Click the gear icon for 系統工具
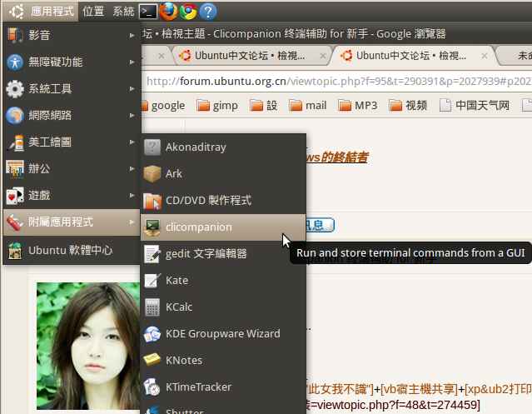Viewport: 532px width, 414px height. click(15, 89)
